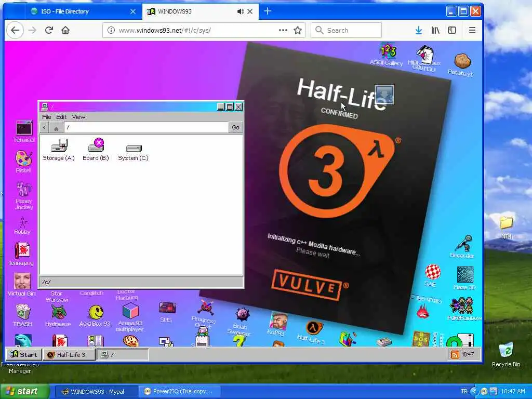Select WINDOWS93 - Mypal taskbar button
Screen dimensions: 532x399
(x=96, y=392)
